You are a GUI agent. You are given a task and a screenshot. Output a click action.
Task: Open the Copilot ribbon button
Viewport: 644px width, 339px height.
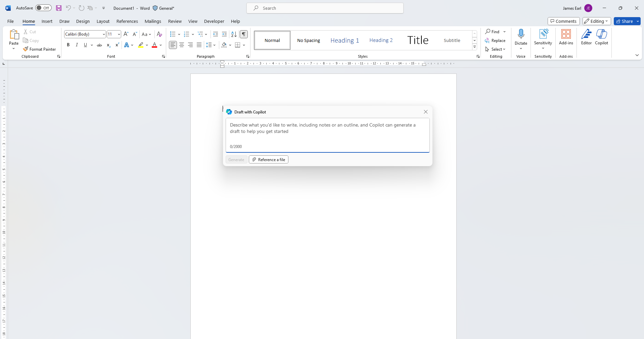click(601, 37)
